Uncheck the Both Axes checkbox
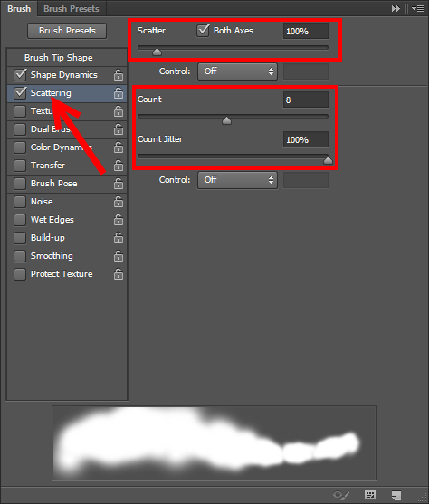The width and height of the screenshot is (429, 504). (203, 31)
